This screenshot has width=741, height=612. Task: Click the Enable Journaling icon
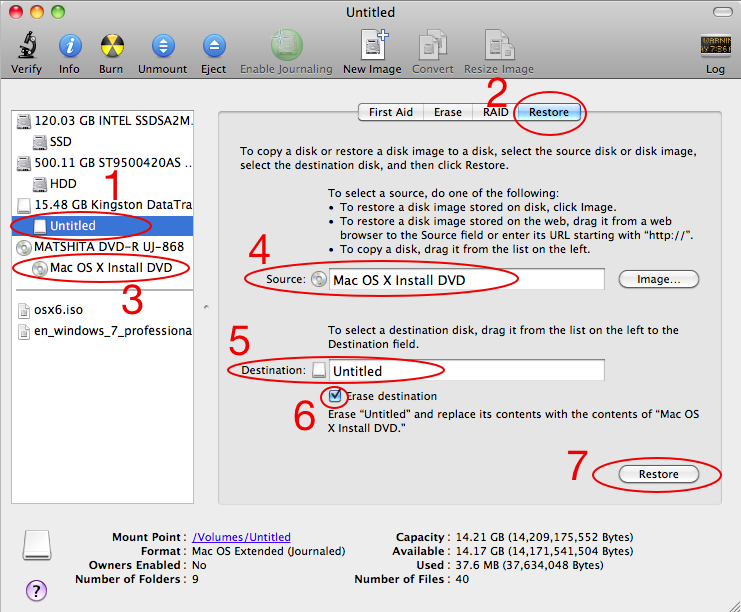tap(286, 45)
